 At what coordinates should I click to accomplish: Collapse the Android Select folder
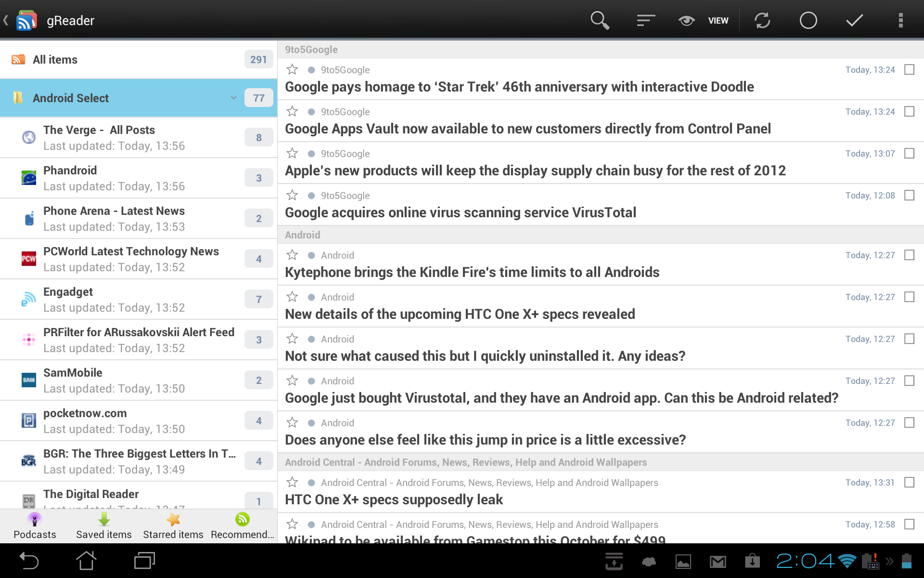[234, 98]
